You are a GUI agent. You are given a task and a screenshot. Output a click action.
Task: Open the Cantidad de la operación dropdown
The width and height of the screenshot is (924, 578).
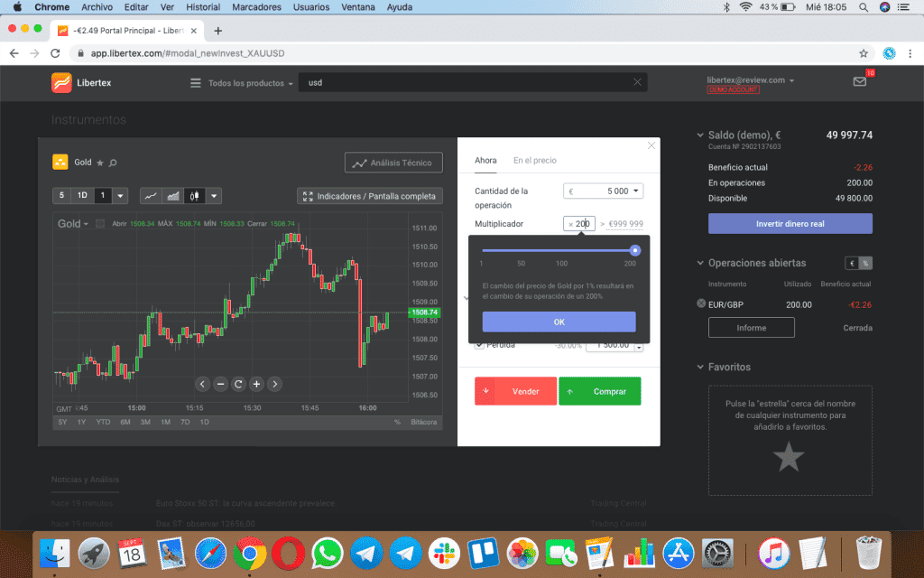pos(636,191)
